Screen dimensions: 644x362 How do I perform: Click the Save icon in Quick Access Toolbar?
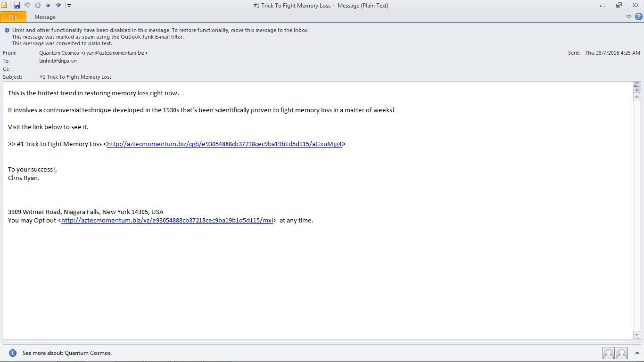pos(17,5)
